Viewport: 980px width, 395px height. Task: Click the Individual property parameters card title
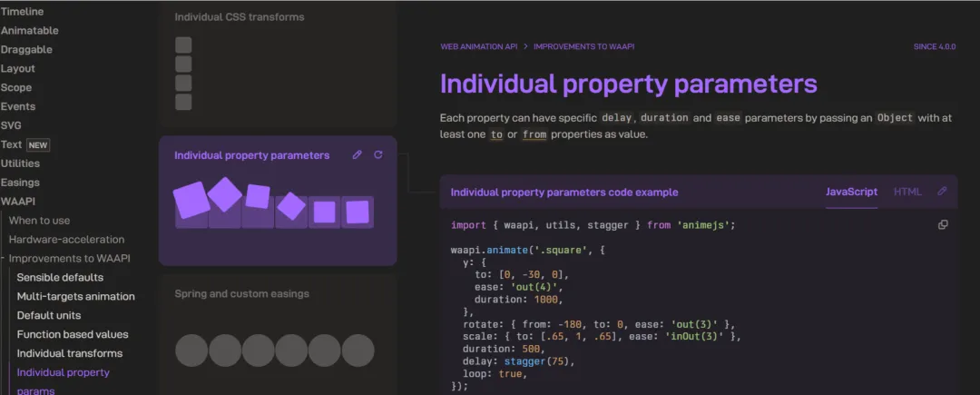tap(252, 155)
